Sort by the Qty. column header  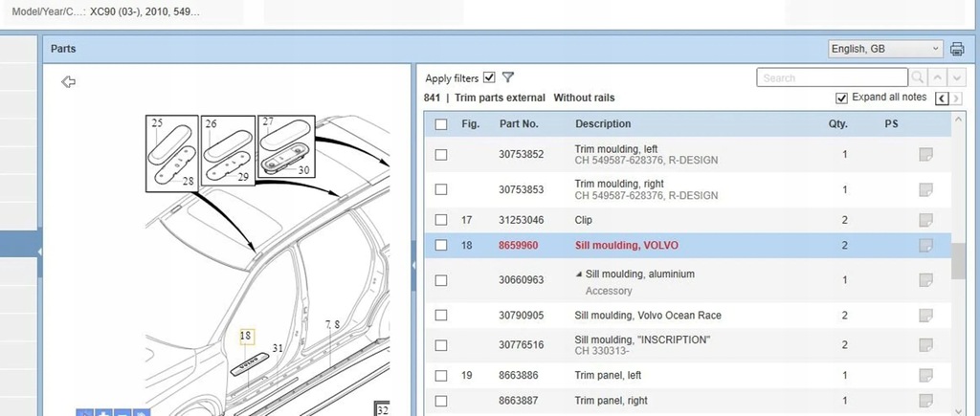point(838,123)
